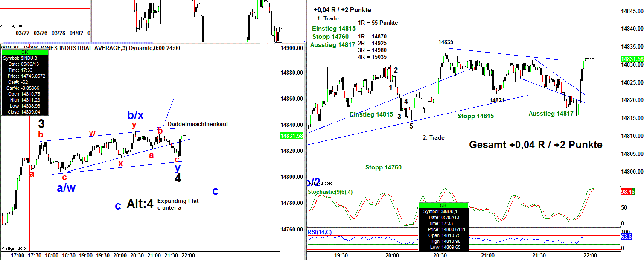The width and height of the screenshot is (644, 260).
Task: Click the Stochastic(9(6),4) indicator label
Action: pos(333,192)
